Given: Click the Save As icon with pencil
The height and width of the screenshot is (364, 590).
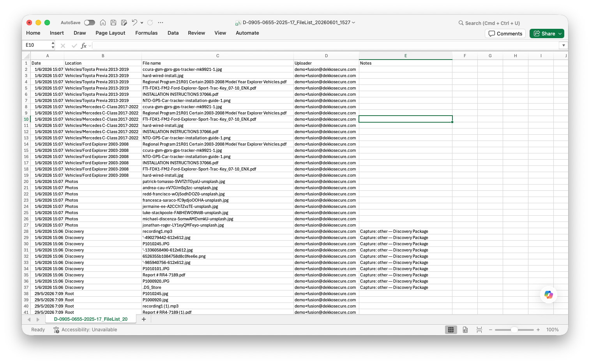Looking at the screenshot, I should pos(124,23).
